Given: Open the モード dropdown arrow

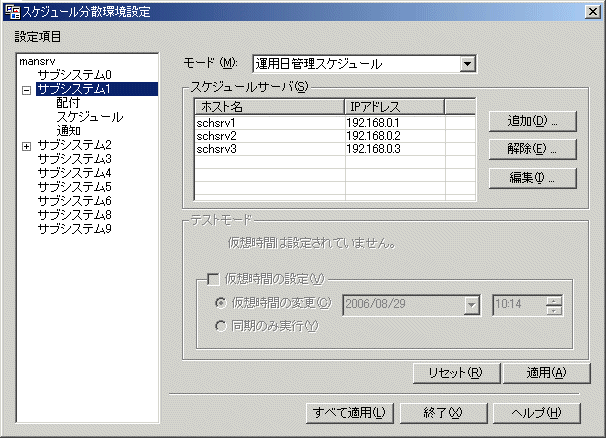Looking at the screenshot, I should [467, 64].
